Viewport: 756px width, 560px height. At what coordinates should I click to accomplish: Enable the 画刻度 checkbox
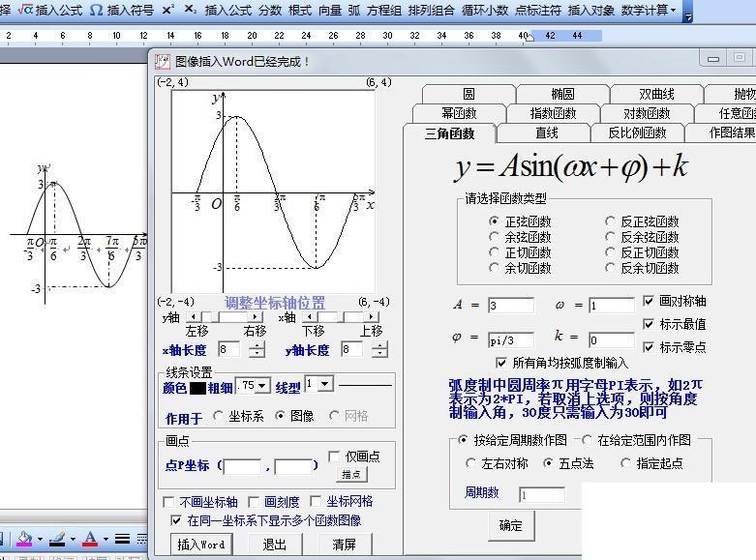point(254,502)
